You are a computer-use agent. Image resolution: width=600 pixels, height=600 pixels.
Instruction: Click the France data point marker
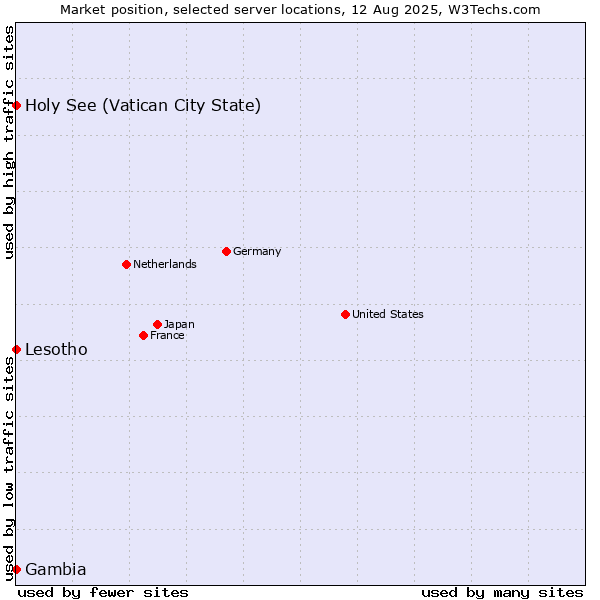point(143,336)
